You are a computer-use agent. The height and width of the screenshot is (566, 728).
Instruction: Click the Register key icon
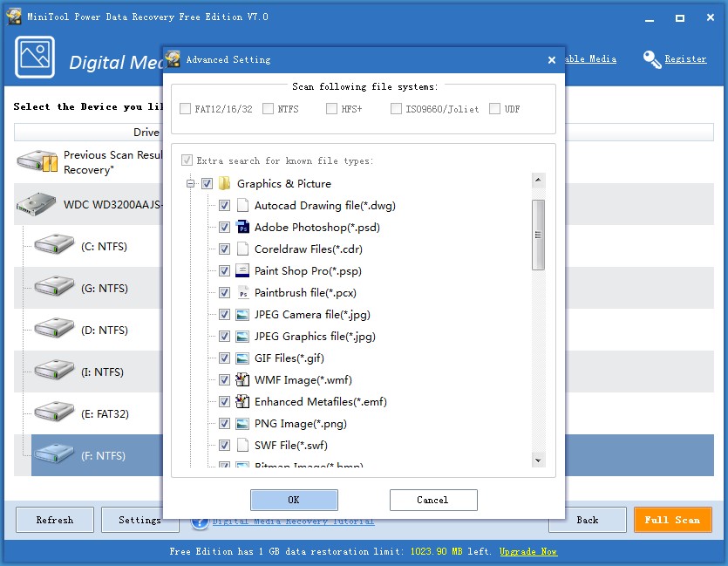[652, 58]
